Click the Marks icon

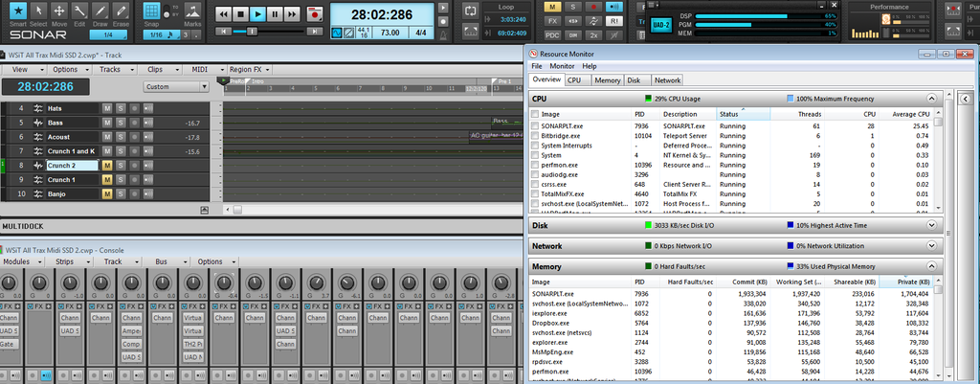click(x=192, y=11)
